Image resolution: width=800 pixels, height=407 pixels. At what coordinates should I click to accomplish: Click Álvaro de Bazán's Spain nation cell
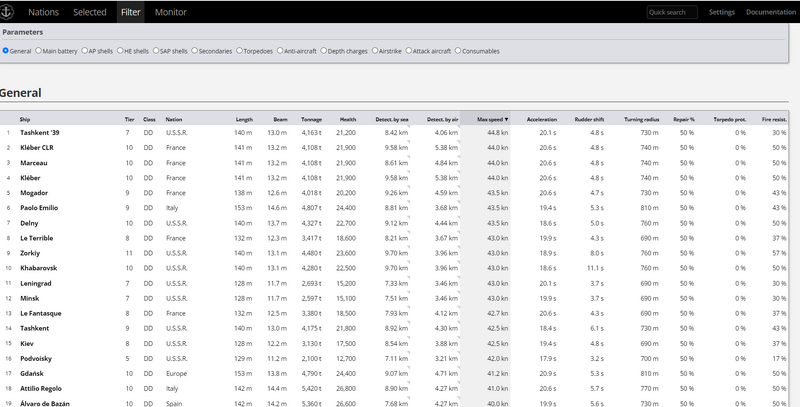(x=174, y=403)
